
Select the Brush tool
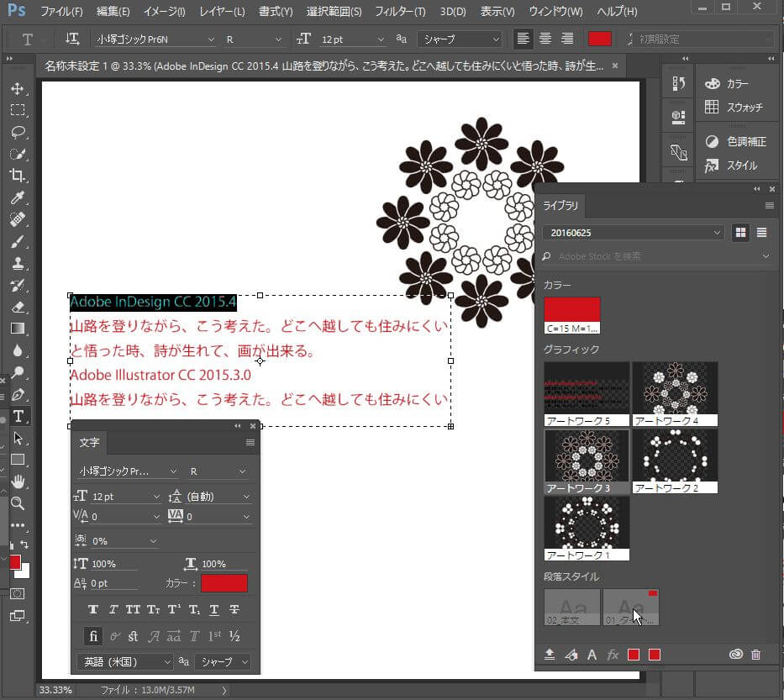[x=18, y=241]
